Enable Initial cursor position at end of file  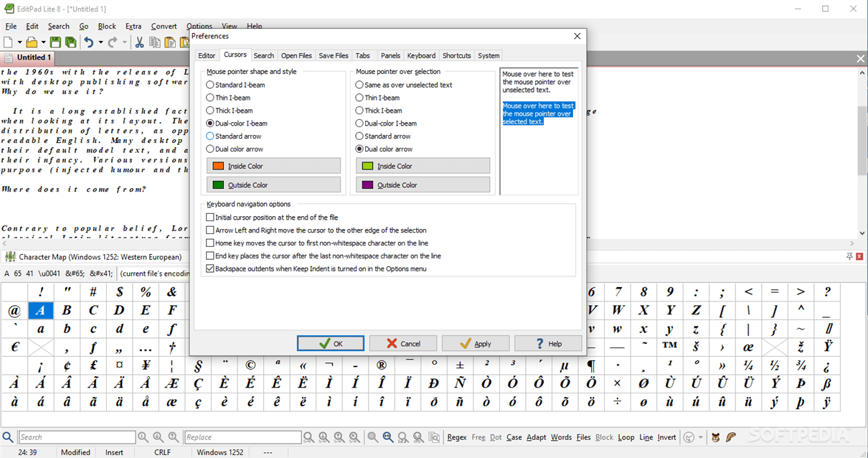(x=210, y=217)
